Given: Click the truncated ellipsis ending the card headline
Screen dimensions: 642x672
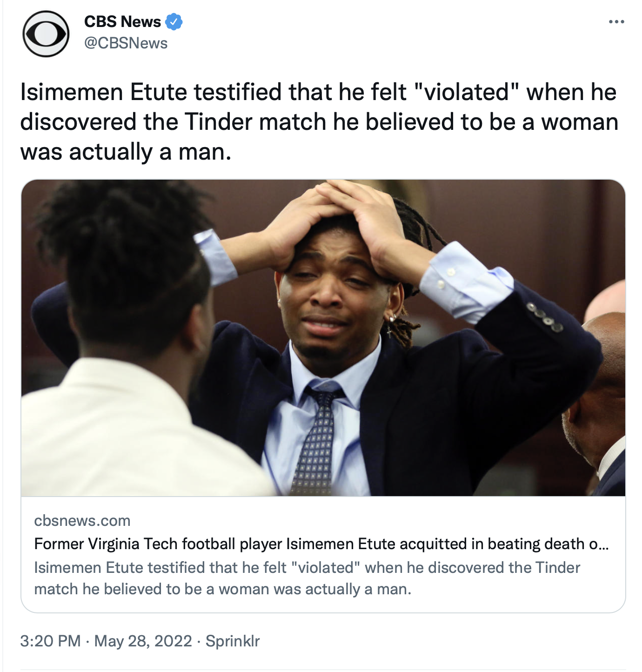Looking at the screenshot, I should coord(603,544).
